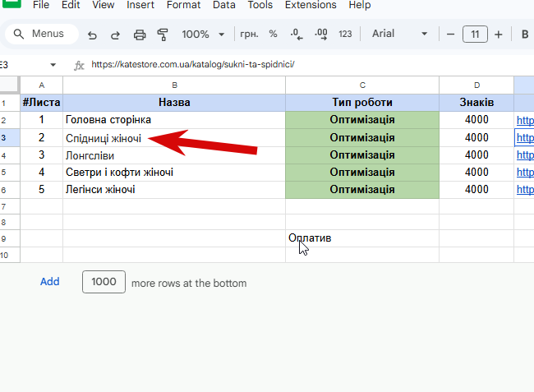Decrease decimal places icon
The image size is (534, 392).
point(297,34)
